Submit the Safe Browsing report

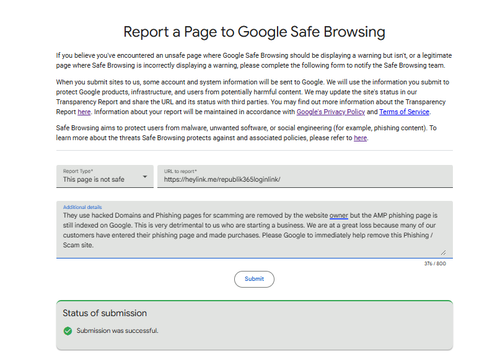[x=254, y=279]
